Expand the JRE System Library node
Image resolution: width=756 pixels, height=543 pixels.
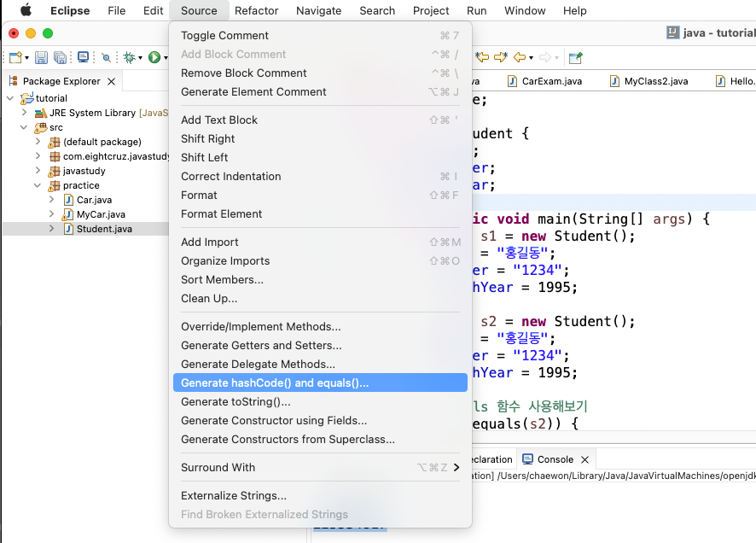(x=24, y=113)
